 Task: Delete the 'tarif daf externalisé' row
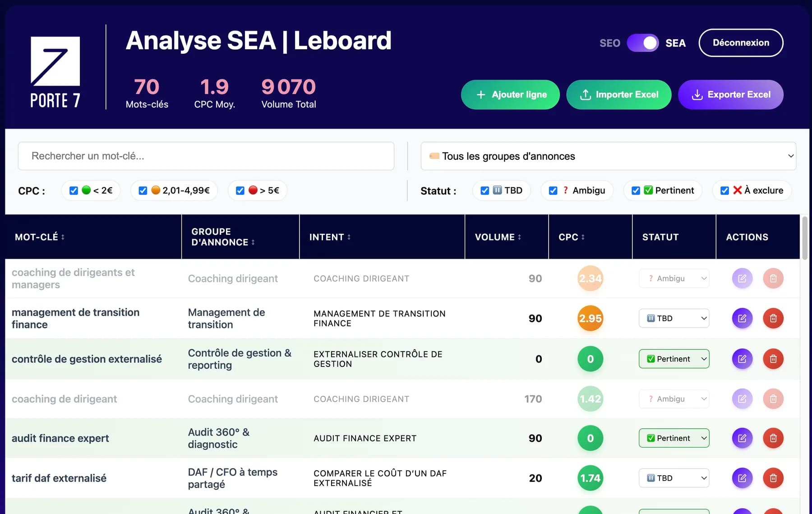coord(773,478)
